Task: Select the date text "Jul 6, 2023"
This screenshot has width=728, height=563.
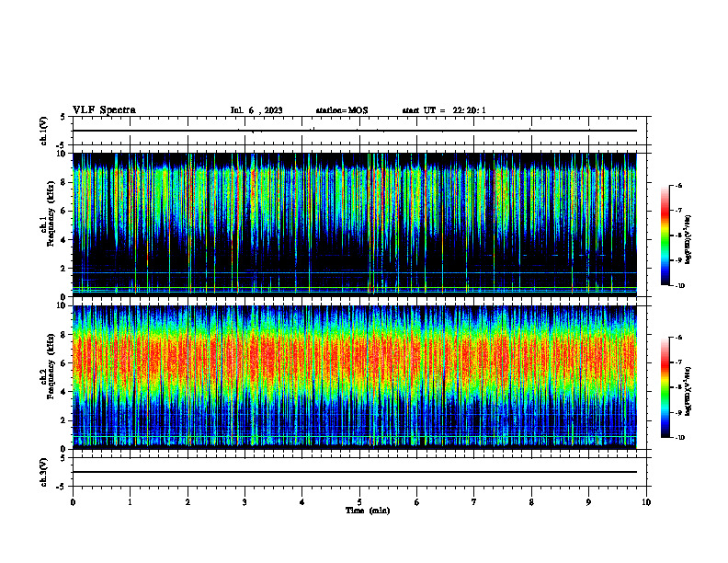Action: click(x=256, y=110)
